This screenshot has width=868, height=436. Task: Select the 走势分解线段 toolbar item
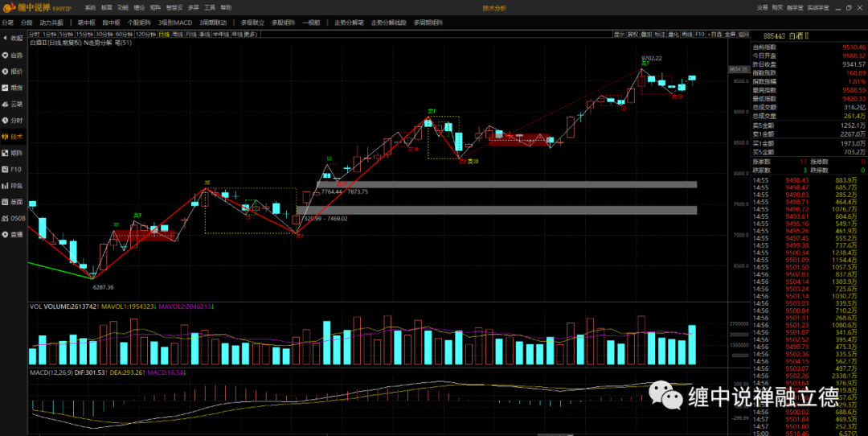tap(389, 23)
